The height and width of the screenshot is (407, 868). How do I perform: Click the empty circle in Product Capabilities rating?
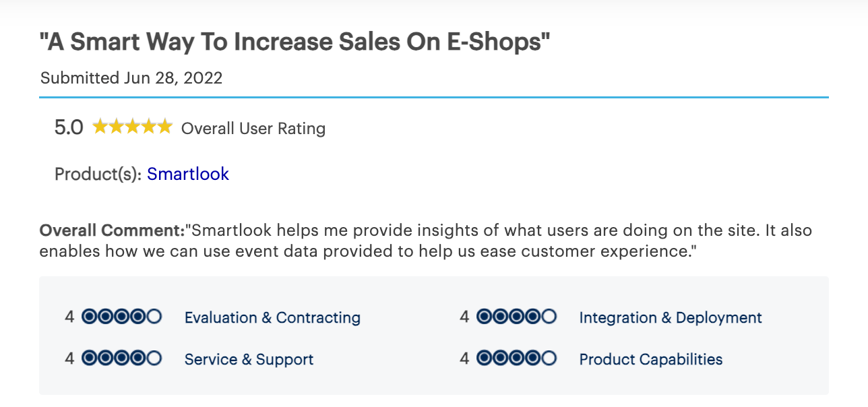pos(549,358)
